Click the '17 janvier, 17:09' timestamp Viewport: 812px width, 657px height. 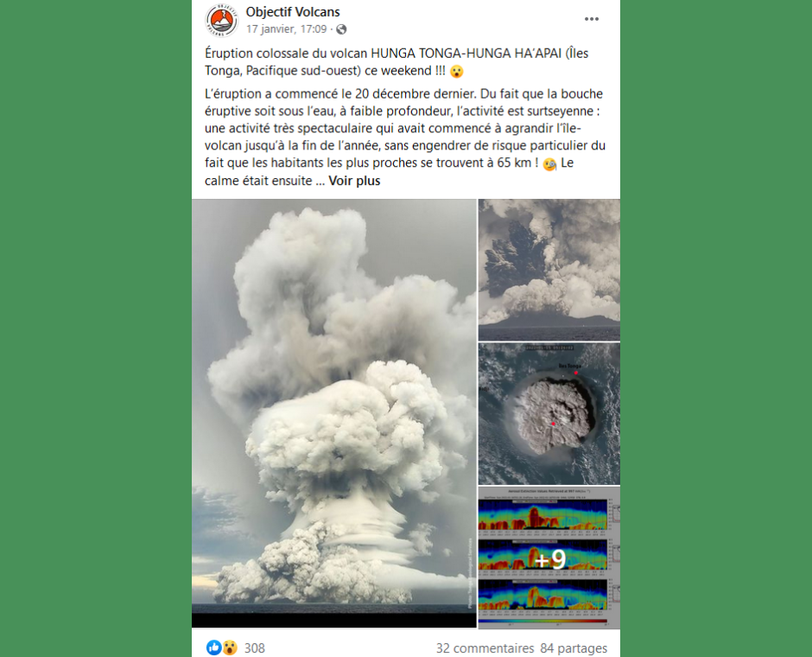click(x=287, y=29)
